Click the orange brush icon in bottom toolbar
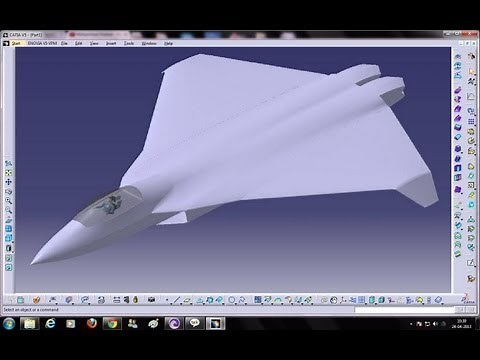Screen dimensions: 480x360 pyautogui.click(x=36, y=300)
